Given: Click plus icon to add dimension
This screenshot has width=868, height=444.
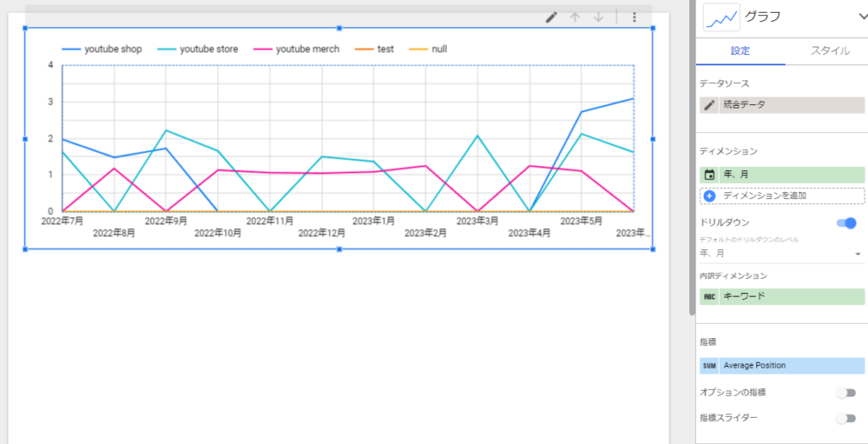Looking at the screenshot, I should pyautogui.click(x=709, y=196).
